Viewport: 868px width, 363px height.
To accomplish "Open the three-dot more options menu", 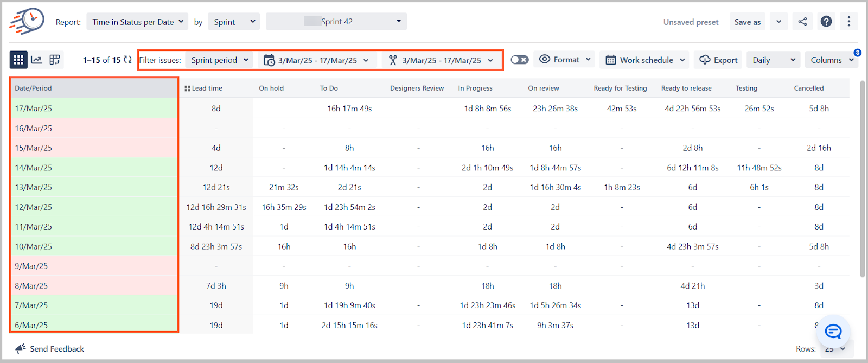I will 849,22.
